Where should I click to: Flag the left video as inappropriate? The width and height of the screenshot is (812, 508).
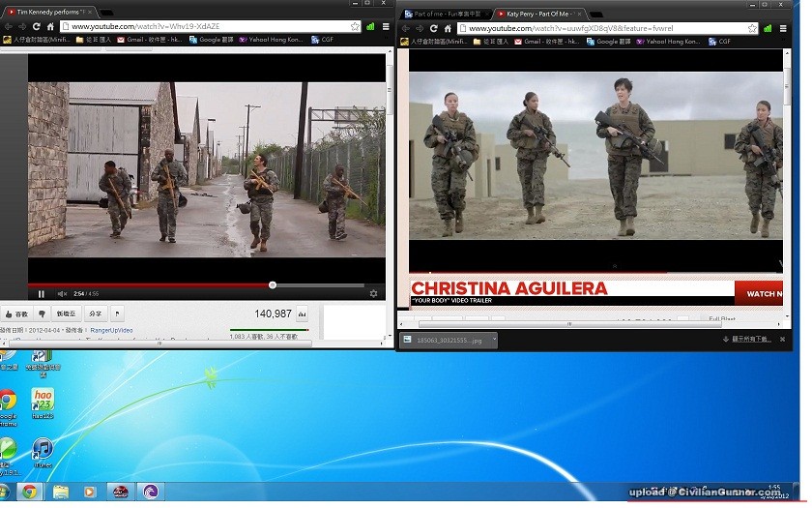118,314
